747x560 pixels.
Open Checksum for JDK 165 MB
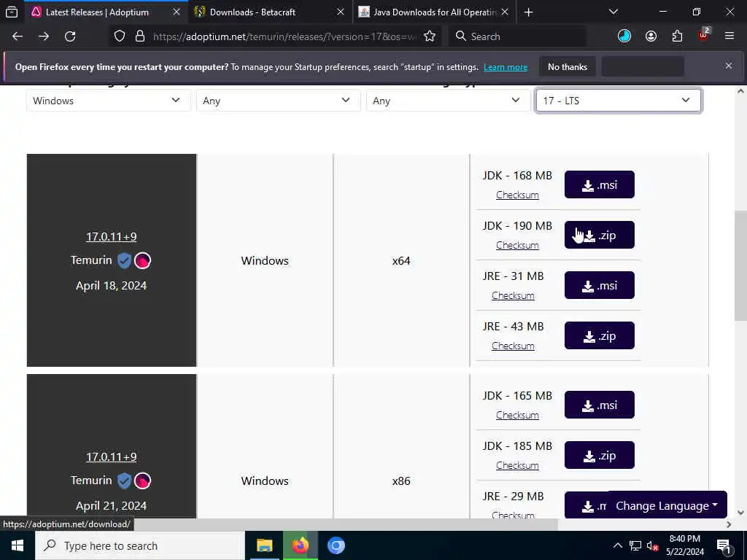pos(517,415)
